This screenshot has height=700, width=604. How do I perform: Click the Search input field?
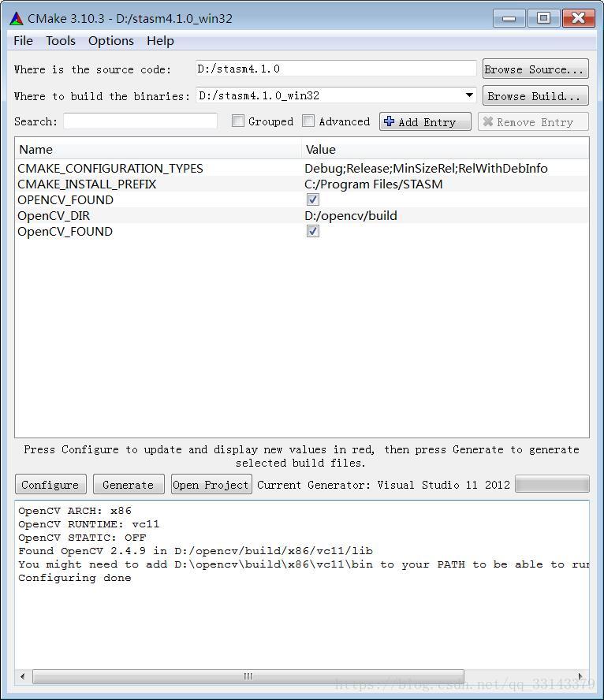pos(140,121)
